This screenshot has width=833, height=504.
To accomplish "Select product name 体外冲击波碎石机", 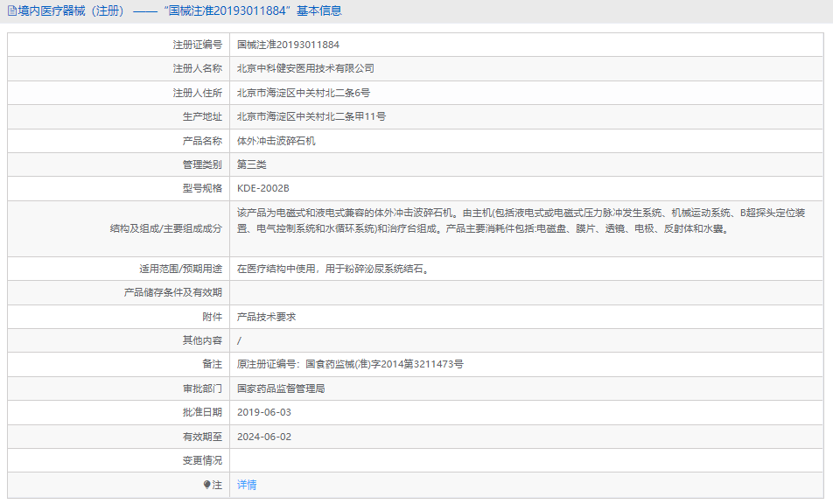I will (x=276, y=141).
